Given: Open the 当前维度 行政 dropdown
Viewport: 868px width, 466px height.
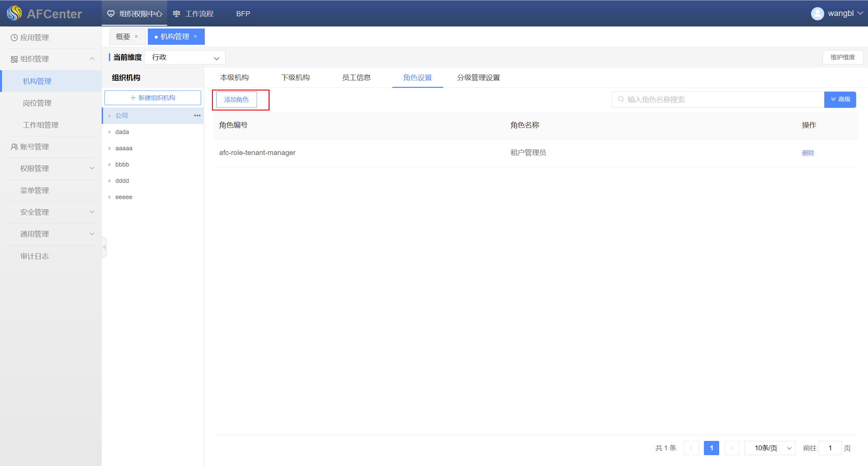Looking at the screenshot, I should pos(185,57).
